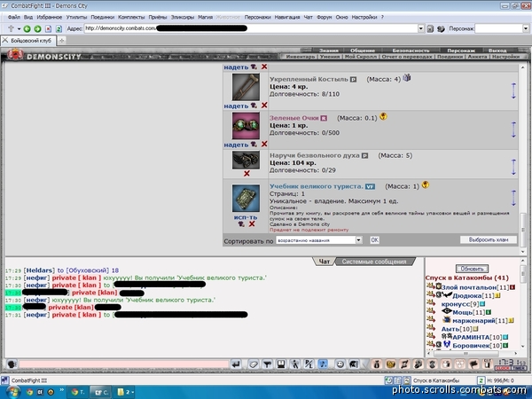Screen dimensions: 532x399
Task: Open the Эликсиры menu
Action: [x=182, y=17]
